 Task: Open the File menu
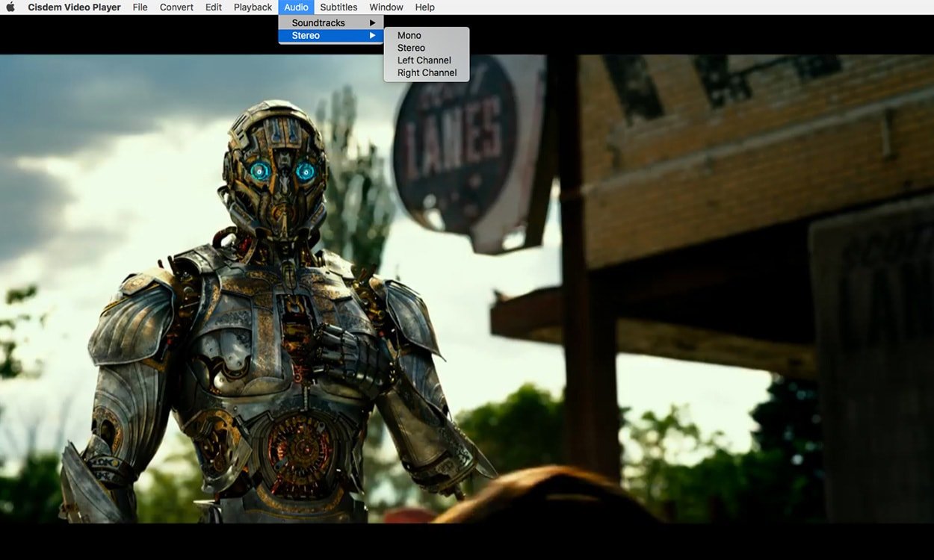pos(140,7)
